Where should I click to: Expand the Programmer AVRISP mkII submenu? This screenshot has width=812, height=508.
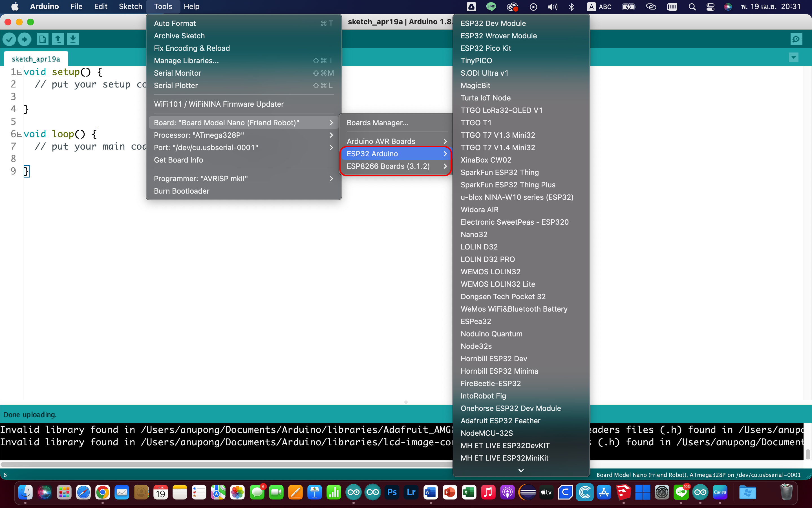point(244,178)
